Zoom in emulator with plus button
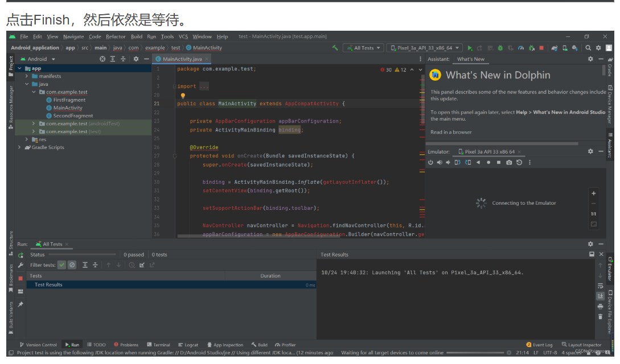 pos(593,193)
